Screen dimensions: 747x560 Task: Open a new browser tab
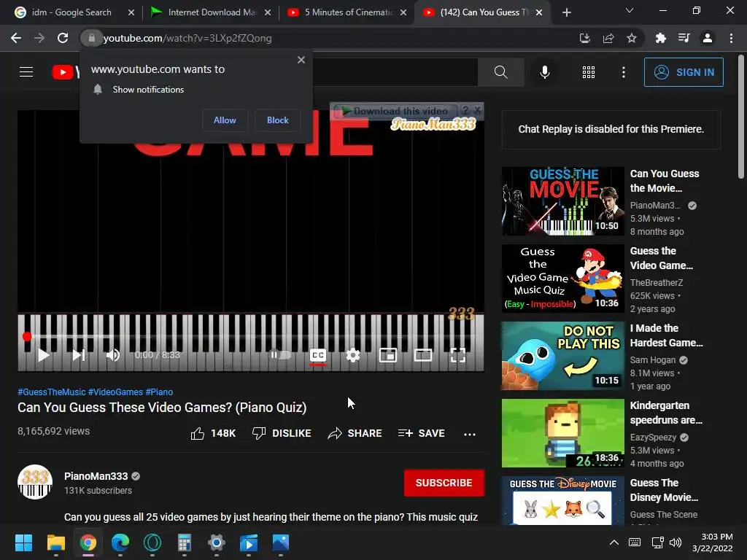[x=566, y=12]
